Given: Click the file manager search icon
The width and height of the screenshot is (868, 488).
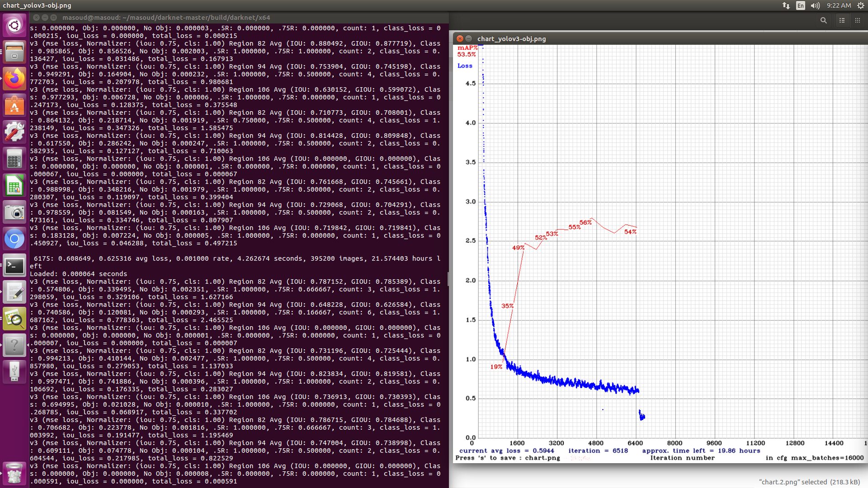Looking at the screenshot, I should pyautogui.click(x=823, y=20).
